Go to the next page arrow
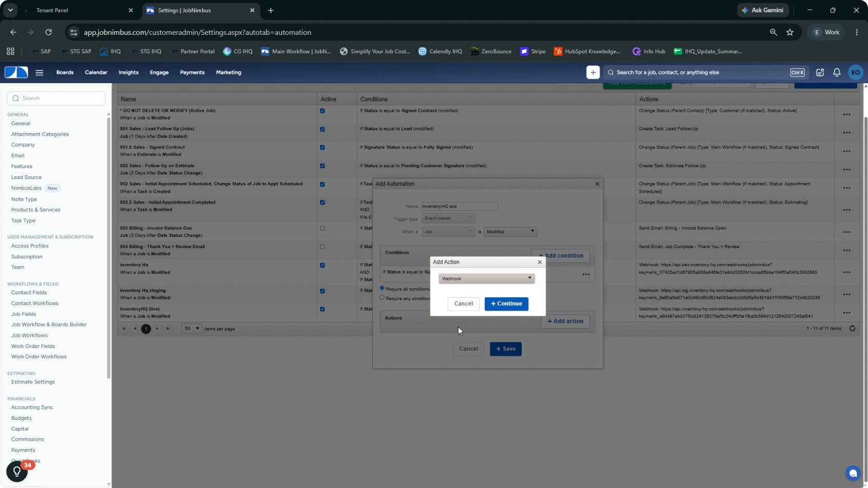Viewport: 868px width, 488px height. click(157, 329)
